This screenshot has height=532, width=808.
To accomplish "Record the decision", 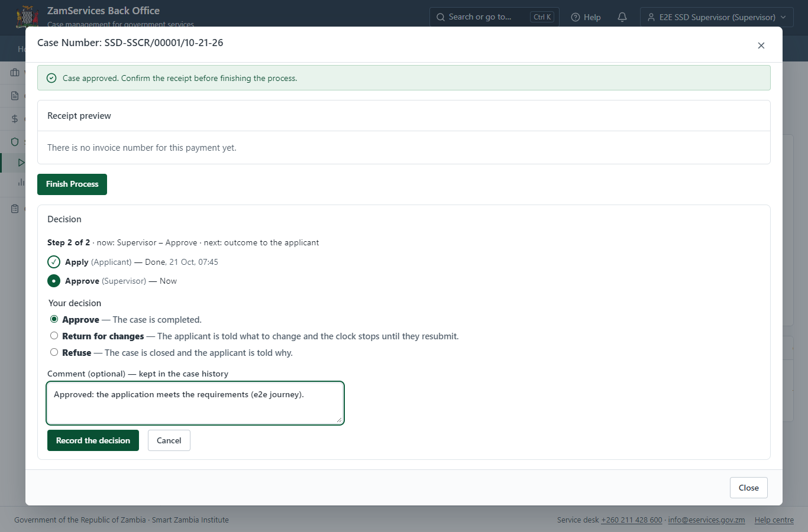I will [x=93, y=440].
